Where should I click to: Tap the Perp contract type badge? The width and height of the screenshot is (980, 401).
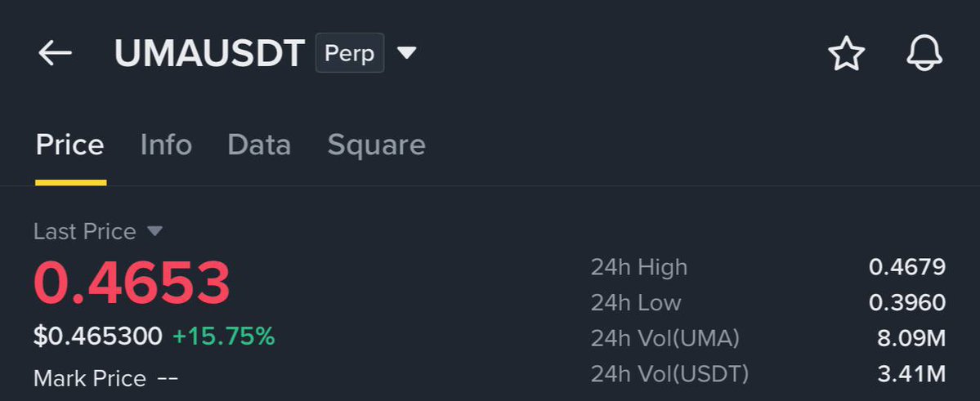pyautogui.click(x=349, y=53)
